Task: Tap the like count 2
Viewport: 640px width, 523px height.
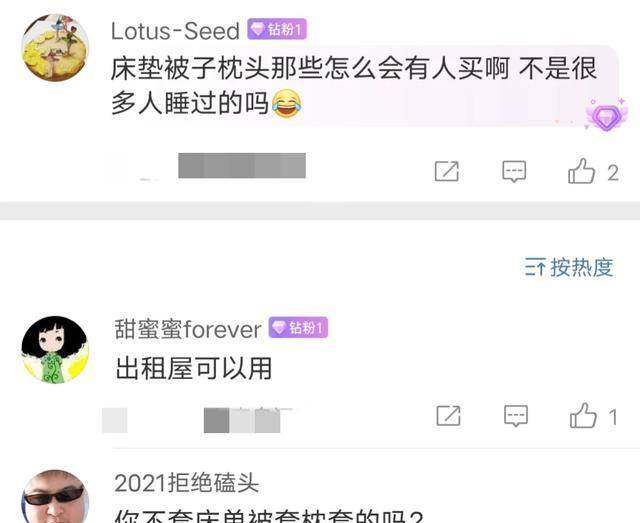Action: [x=613, y=173]
